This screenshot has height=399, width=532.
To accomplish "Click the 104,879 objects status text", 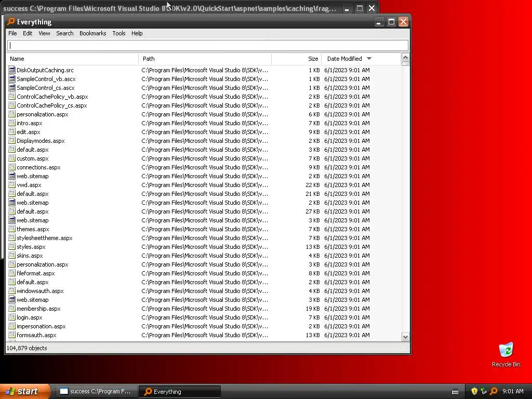I will click(x=27, y=348).
